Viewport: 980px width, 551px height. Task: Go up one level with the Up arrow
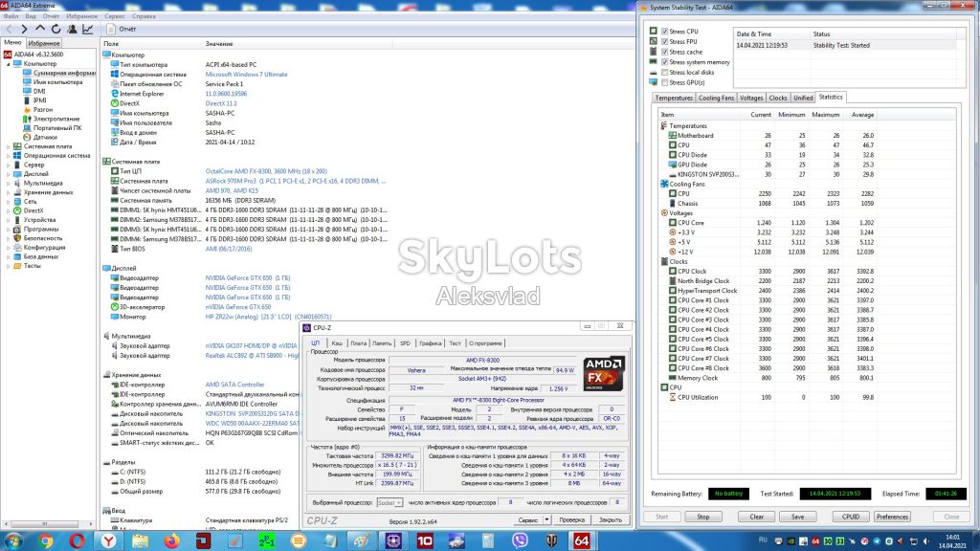[40, 29]
